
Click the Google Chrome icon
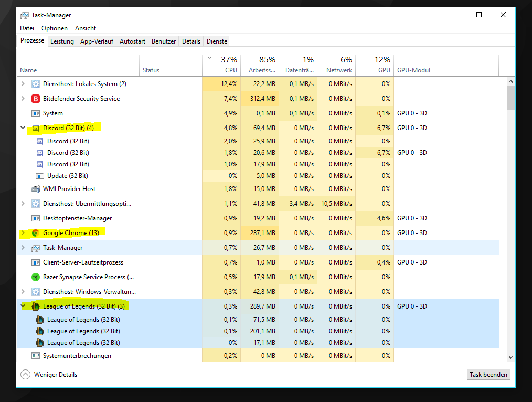[x=35, y=233]
